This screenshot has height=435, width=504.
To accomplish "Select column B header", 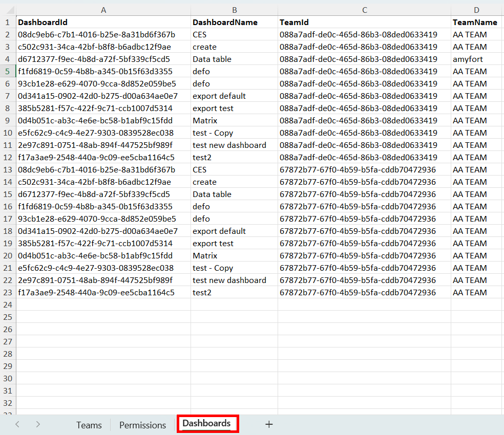I will pos(234,10).
